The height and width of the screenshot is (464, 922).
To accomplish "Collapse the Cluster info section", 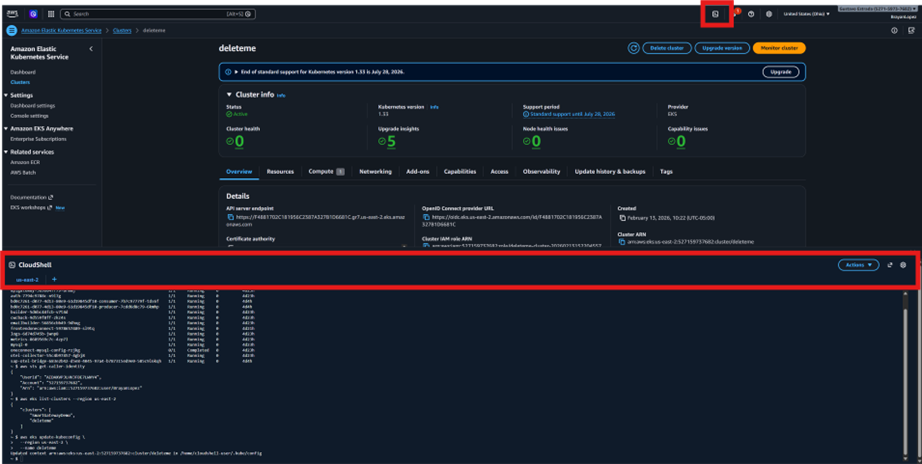I will [x=229, y=95].
